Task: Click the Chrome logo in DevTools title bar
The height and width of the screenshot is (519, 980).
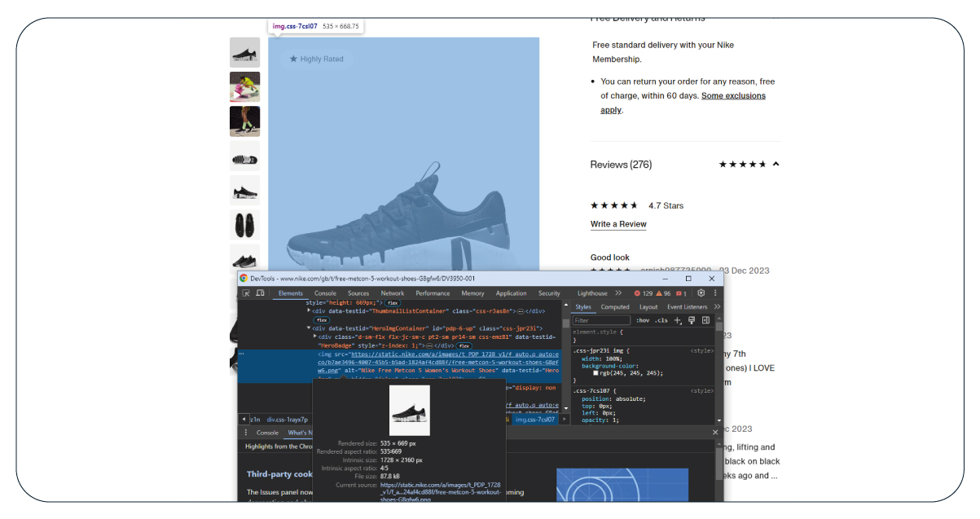Action: pos(244,279)
